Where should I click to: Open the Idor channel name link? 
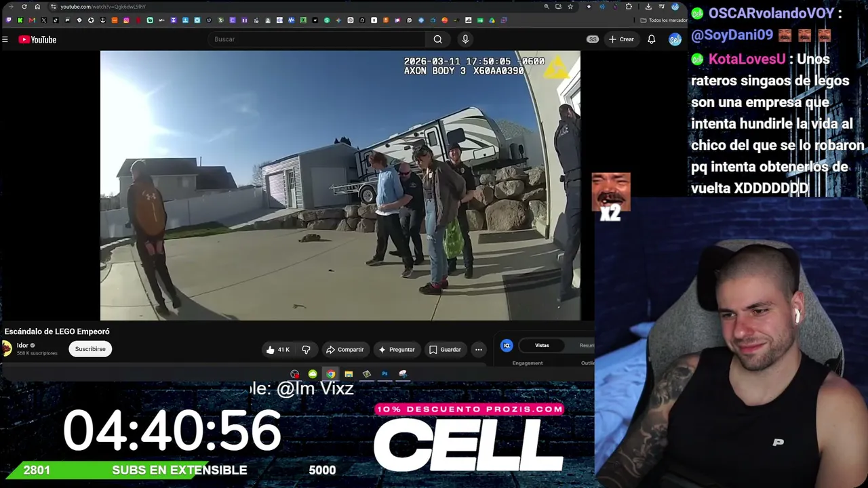[x=22, y=346]
